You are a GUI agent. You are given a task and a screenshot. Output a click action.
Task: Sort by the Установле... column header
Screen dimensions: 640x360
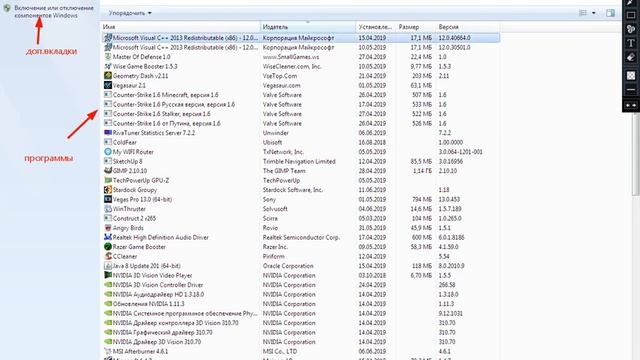tap(376, 27)
